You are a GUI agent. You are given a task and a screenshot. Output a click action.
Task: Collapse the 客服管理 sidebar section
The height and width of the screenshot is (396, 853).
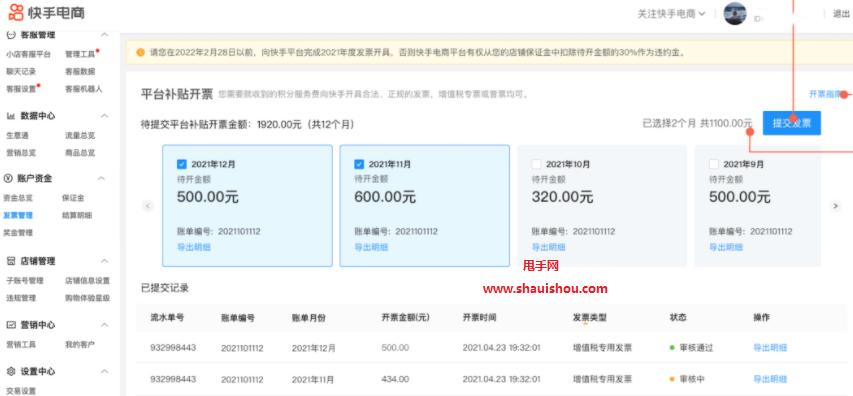(104, 35)
